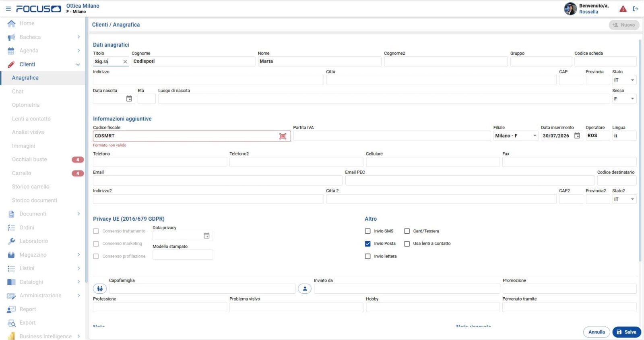
Task: Click the Codice fiscale scan icon
Action: (x=283, y=136)
